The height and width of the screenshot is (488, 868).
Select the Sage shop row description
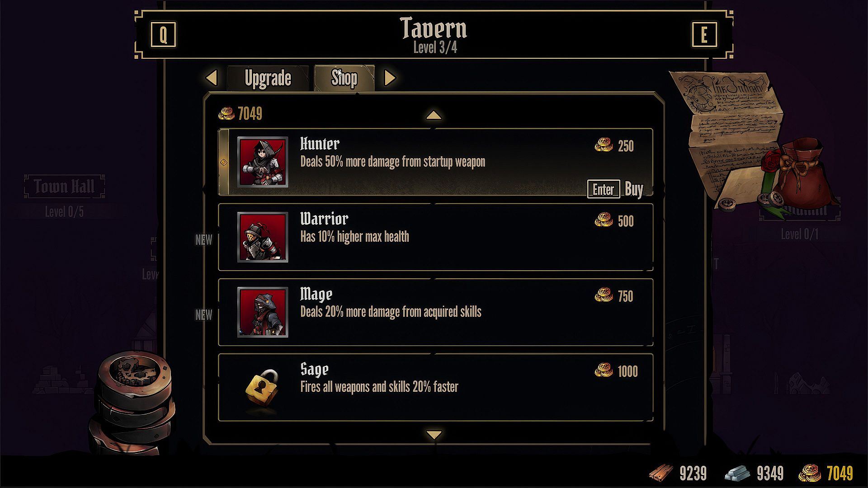(379, 387)
